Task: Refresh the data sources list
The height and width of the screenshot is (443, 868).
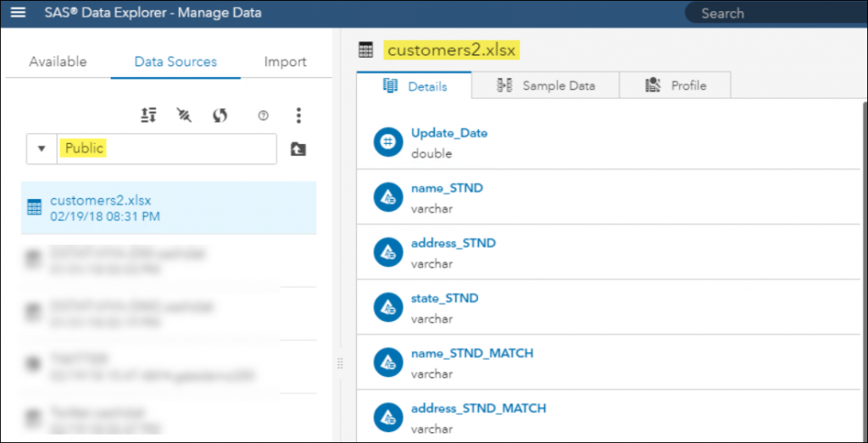Action: tap(220, 115)
